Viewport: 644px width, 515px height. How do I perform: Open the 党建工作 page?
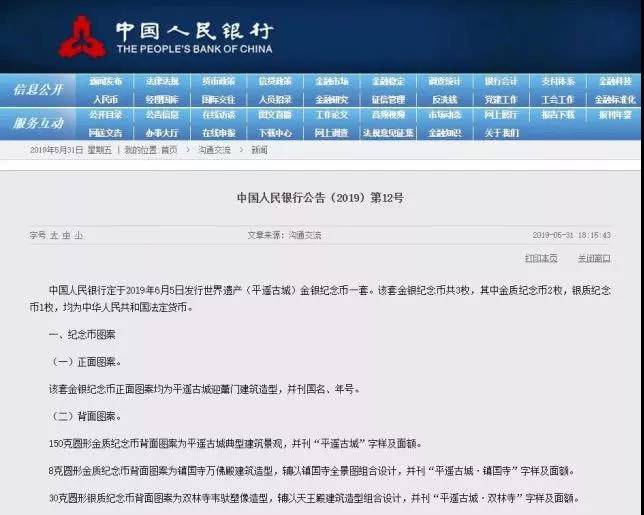pos(501,99)
